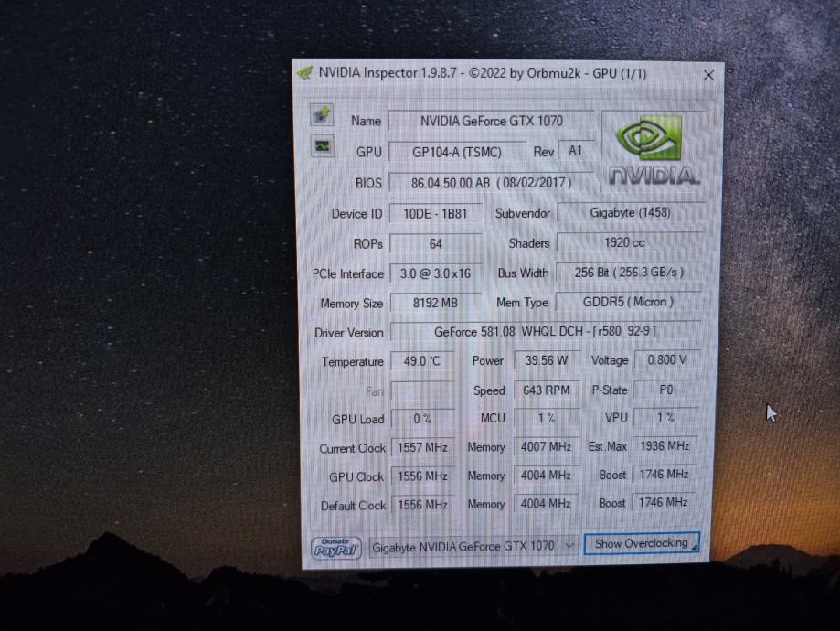Screen dimensions: 840x631
Task: Click the Bus Width value 256 Bit
Action: (x=628, y=272)
